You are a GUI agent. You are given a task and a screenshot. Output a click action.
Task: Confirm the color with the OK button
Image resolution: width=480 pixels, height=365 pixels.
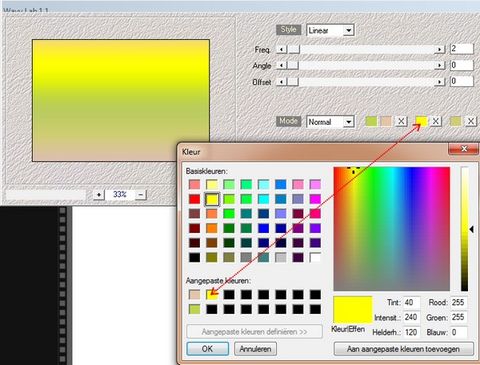207,349
